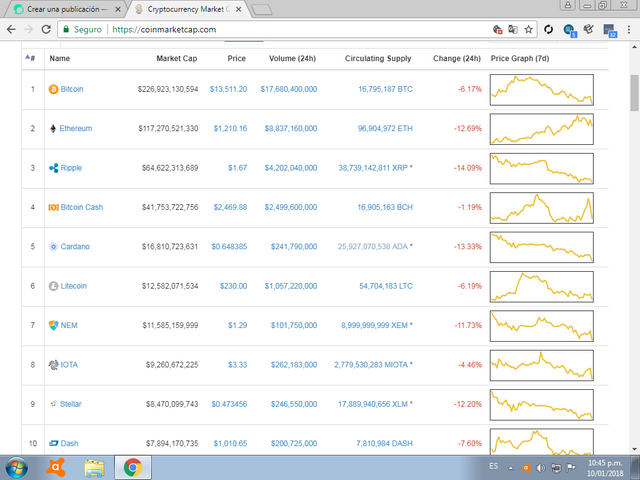Open Chrome three-dot menu
640x480 pixels.
[629, 29]
